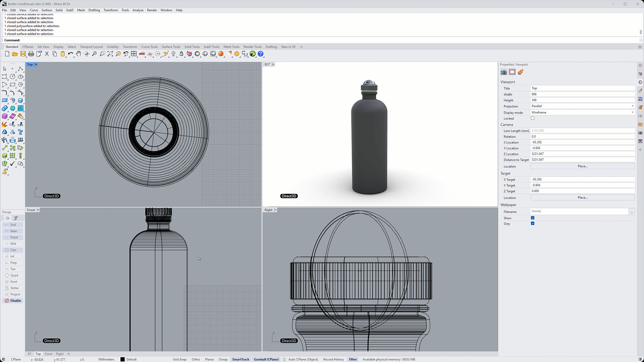Click the Paste clipboard icon
Viewport: 644px width, 362px height.
pyautogui.click(x=63, y=54)
